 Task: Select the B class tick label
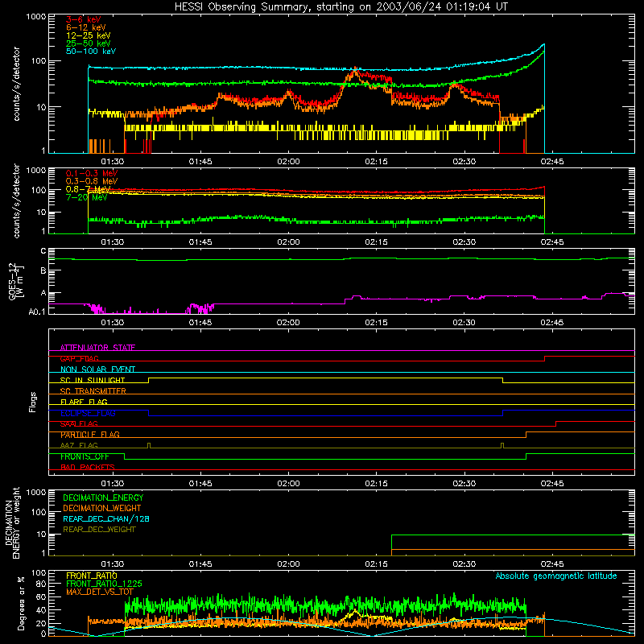43,271
